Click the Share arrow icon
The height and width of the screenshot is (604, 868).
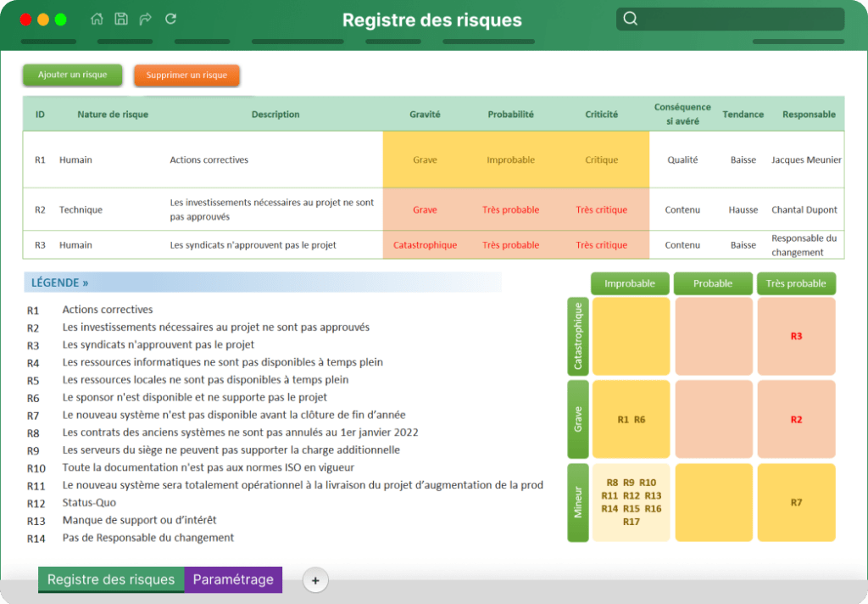coord(146,19)
